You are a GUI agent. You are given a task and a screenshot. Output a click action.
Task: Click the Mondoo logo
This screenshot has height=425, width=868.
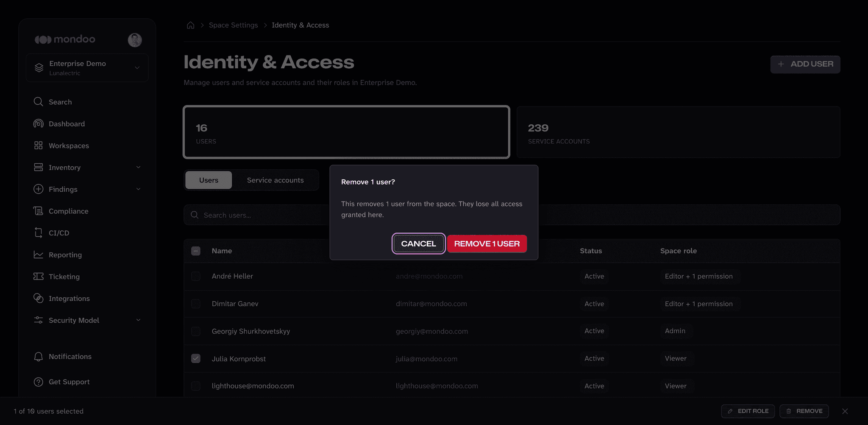pyautogui.click(x=65, y=39)
